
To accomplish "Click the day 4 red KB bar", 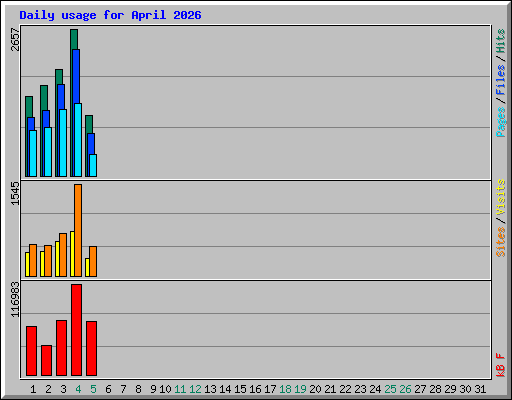I will click(x=76, y=330).
